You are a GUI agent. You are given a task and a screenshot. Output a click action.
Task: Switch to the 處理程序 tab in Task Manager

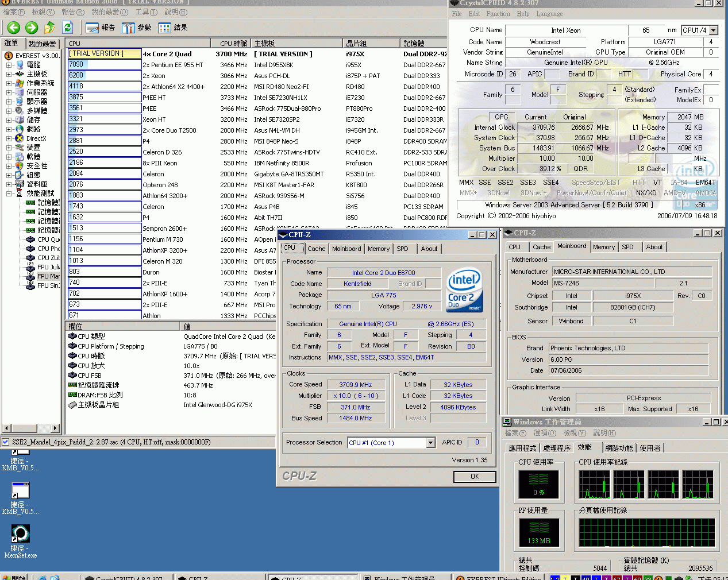[x=557, y=448]
